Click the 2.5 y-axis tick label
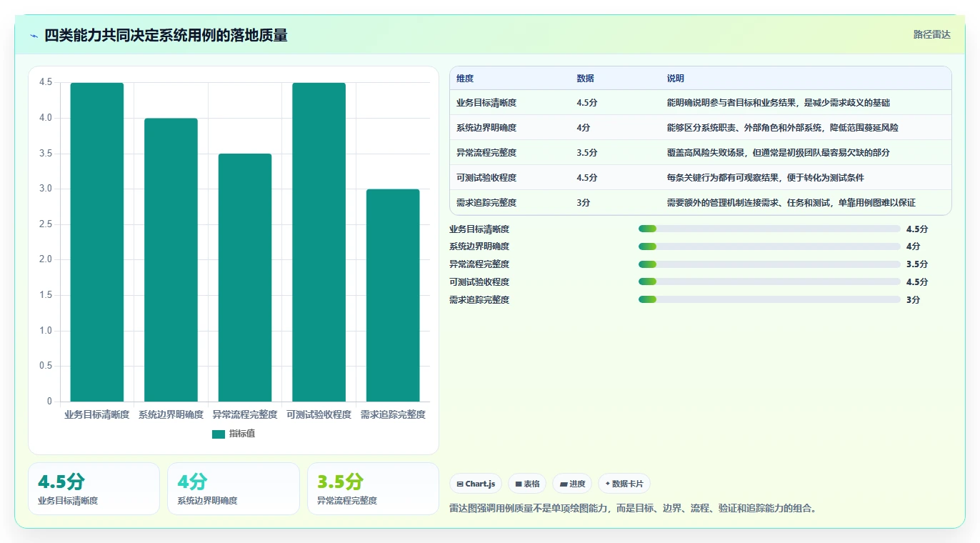980x543 pixels. pyautogui.click(x=46, y=224)
